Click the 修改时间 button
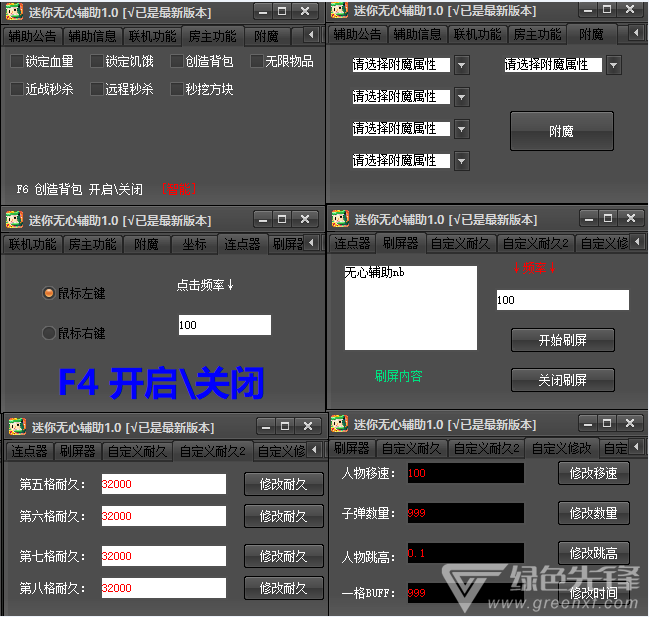Screen dimensions: 649x617 pos(594,593)
